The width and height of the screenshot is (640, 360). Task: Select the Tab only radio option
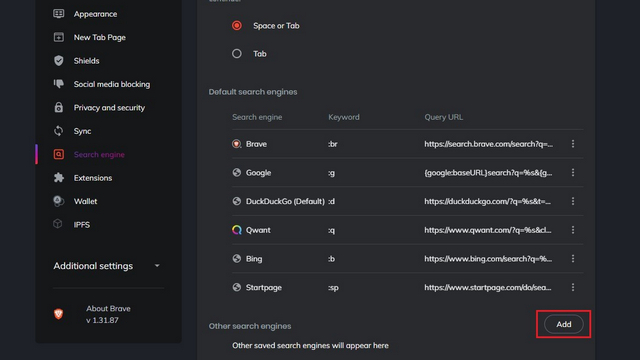pyautogui.click(x=237, y=53)
